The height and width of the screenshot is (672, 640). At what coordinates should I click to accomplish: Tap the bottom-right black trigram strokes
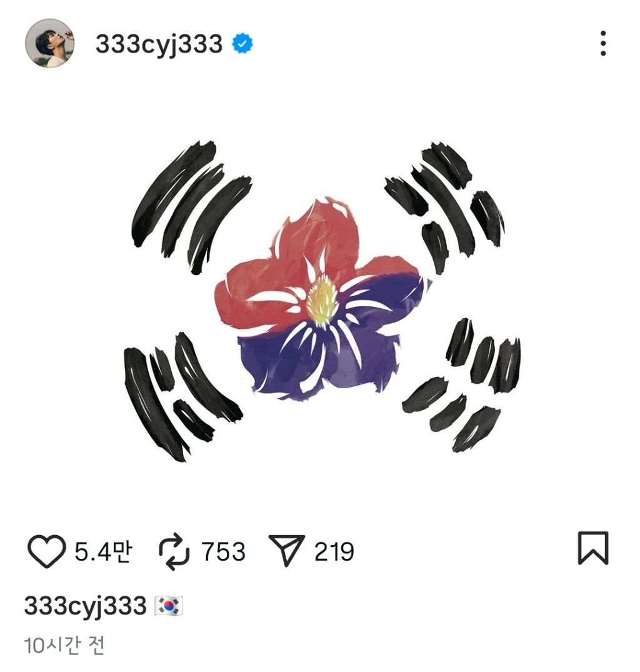coord(461,384)
